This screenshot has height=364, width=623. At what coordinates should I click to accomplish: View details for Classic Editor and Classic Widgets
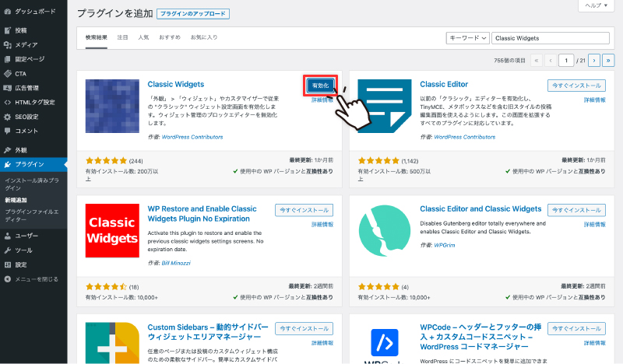click(594, 225)
